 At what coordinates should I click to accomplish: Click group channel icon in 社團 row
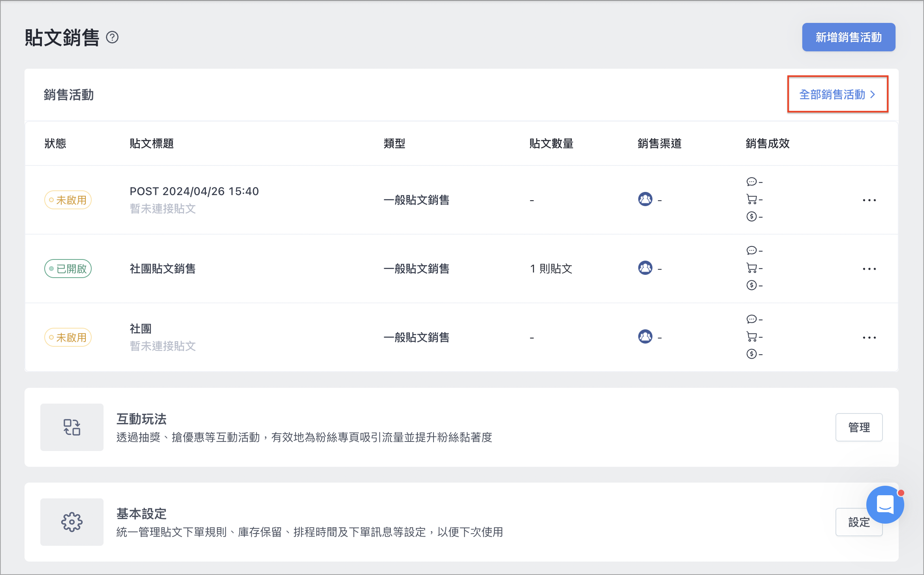pyautogui.click(x=645, y=336)
